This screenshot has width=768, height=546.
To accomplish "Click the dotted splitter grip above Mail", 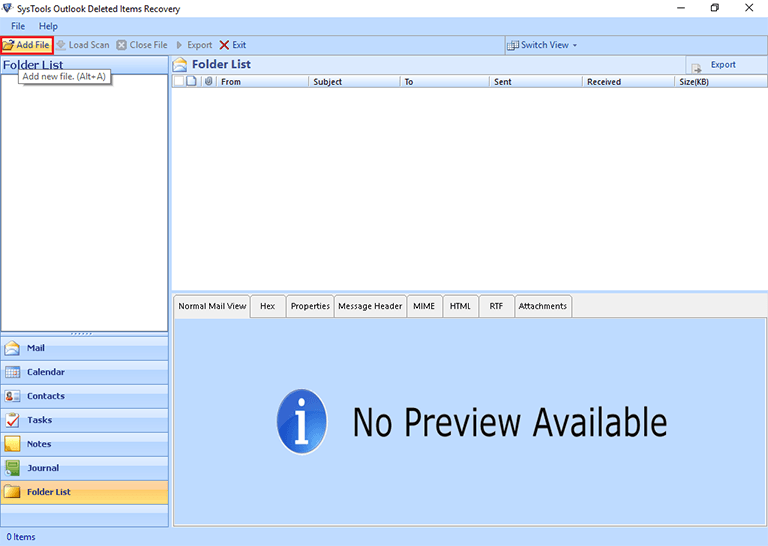I will coord(81,334).
